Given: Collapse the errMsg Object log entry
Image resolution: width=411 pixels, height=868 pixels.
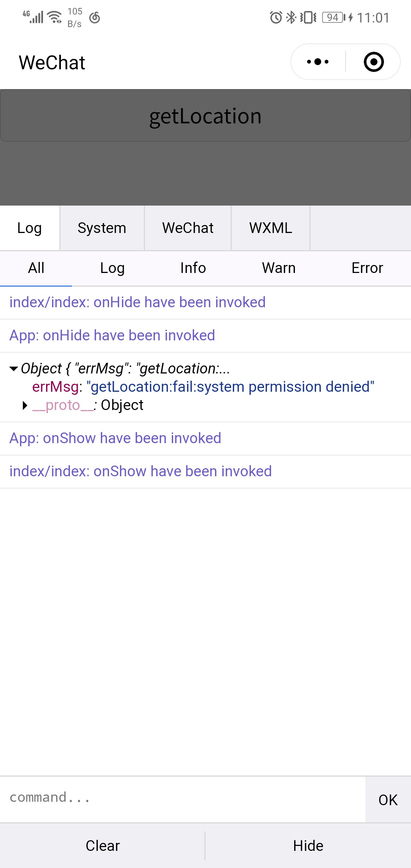Looking at the screenshot, I should 14,369.
